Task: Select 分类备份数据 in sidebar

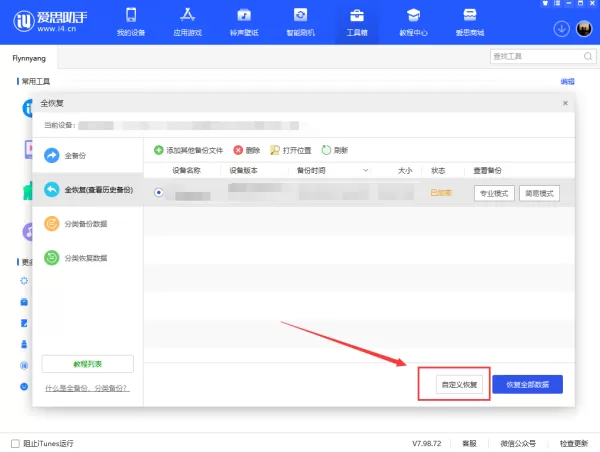Action: pos(88,224)
